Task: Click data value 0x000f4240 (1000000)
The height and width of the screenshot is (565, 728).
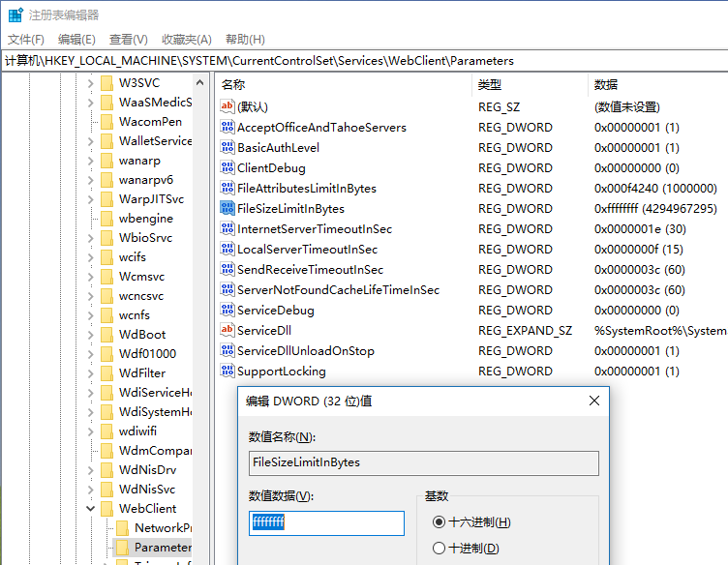Action: (x=655, y=189)
